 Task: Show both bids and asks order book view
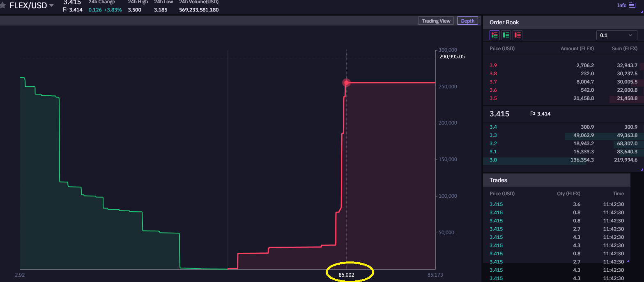(494, 35)
